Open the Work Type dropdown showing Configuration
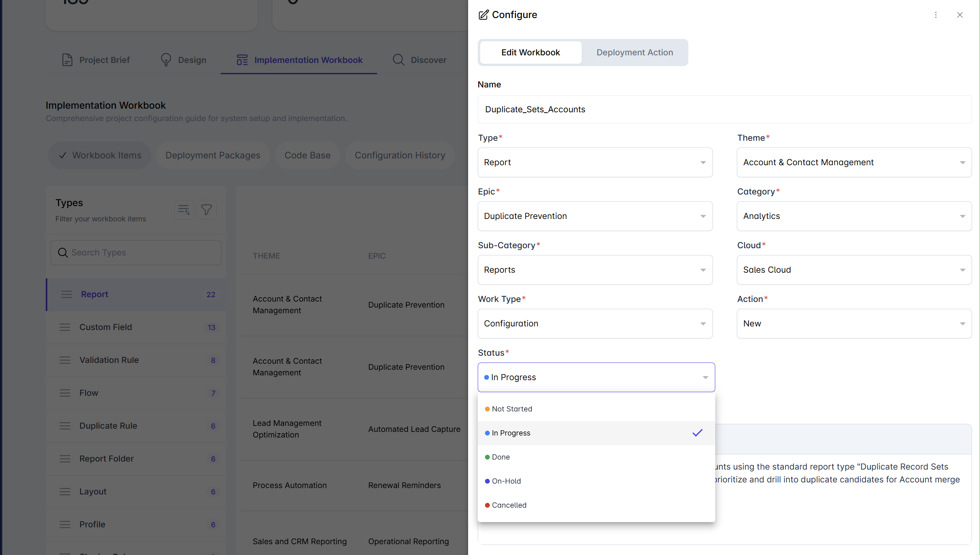The height and width of the screenshot is (555, 980). (x=595, y=324)
